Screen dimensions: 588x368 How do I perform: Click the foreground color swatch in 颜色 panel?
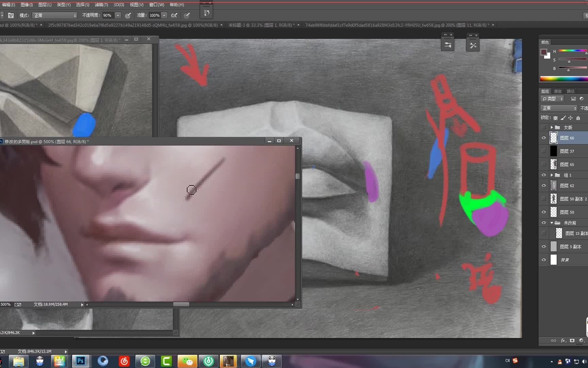544,52
